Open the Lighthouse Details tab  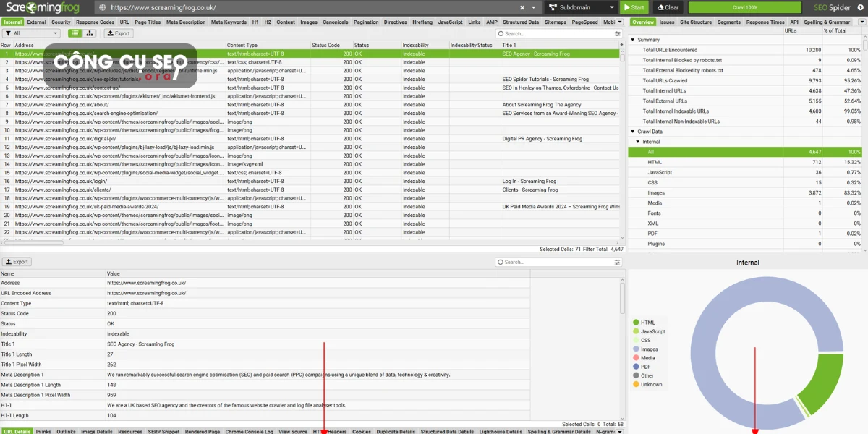pyautogui.click(x=501, y=431)
